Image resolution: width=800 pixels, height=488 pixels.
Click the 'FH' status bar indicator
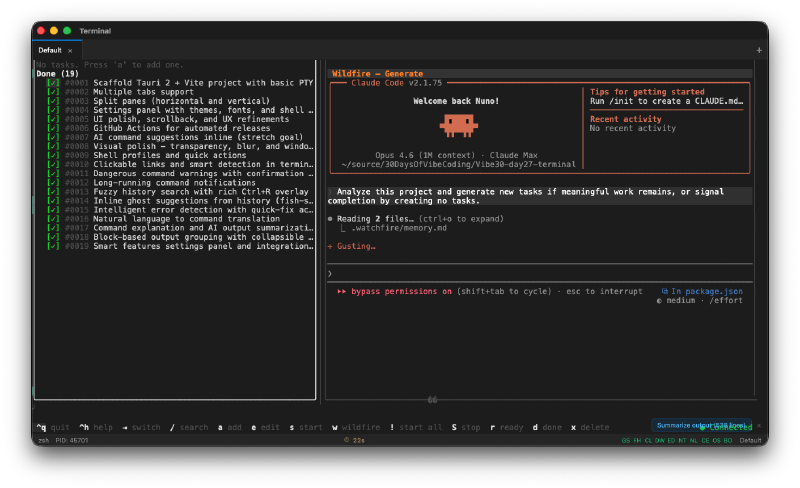637,441
